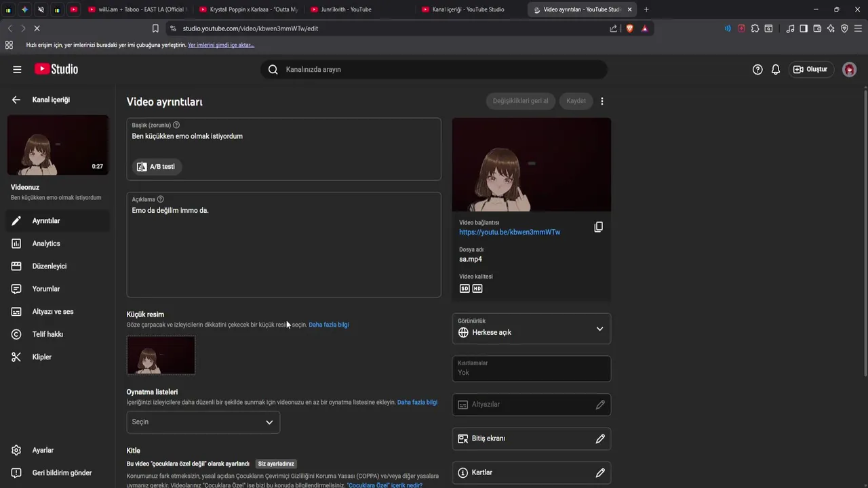Click the A/B testi button
This screenshot has height=488, width=868.
tap(157, 167)
